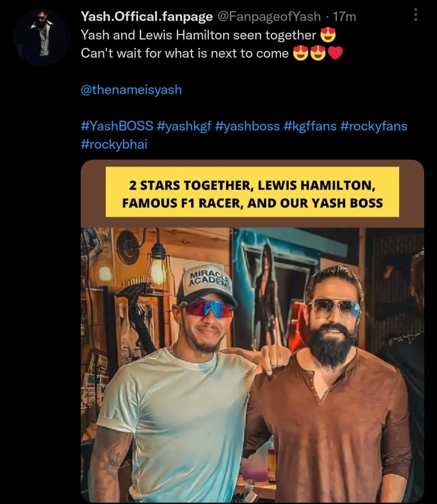Click the #rockyfans hashtag
The image size is (437, 504).
[374, 126]
